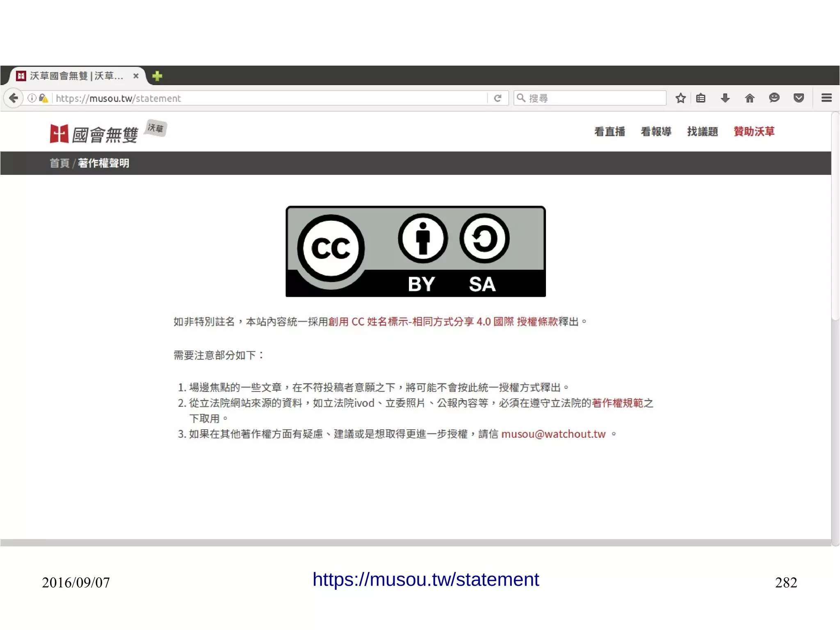Screen dimensions: 840x630
Task: Click the chat bubble toolbar icon
Action: coord(774,98)
